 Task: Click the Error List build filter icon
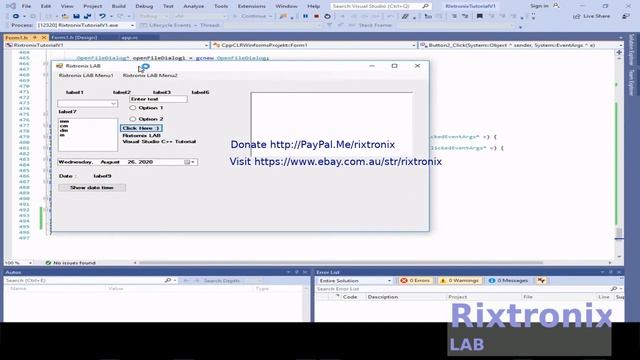(x=541, y=280)
